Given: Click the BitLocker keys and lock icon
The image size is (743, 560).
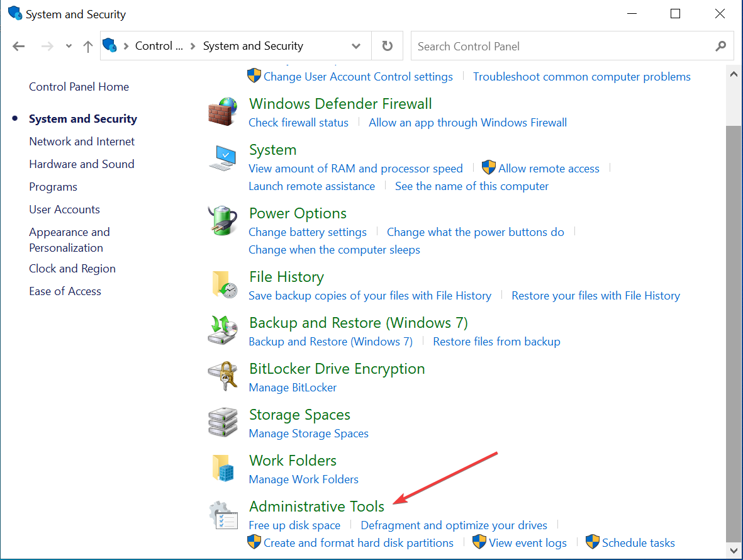Looking at the screenshot, I should pos(223,376).
